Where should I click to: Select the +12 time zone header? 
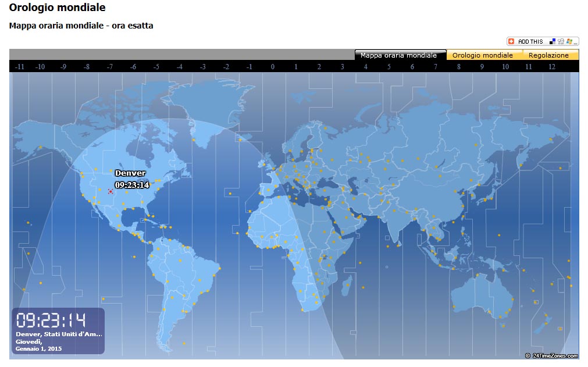tap(551, 67)
